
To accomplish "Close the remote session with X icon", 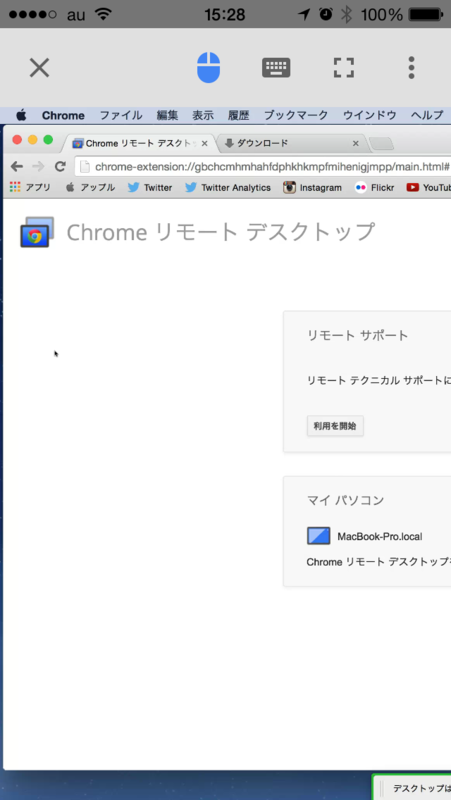I will click(39, 67).
